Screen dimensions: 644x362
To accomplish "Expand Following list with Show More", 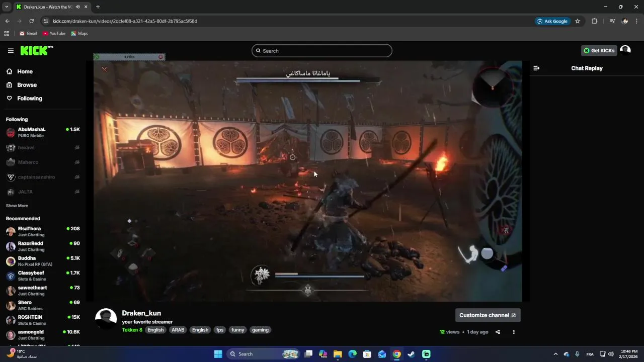I will coord(17,206).
